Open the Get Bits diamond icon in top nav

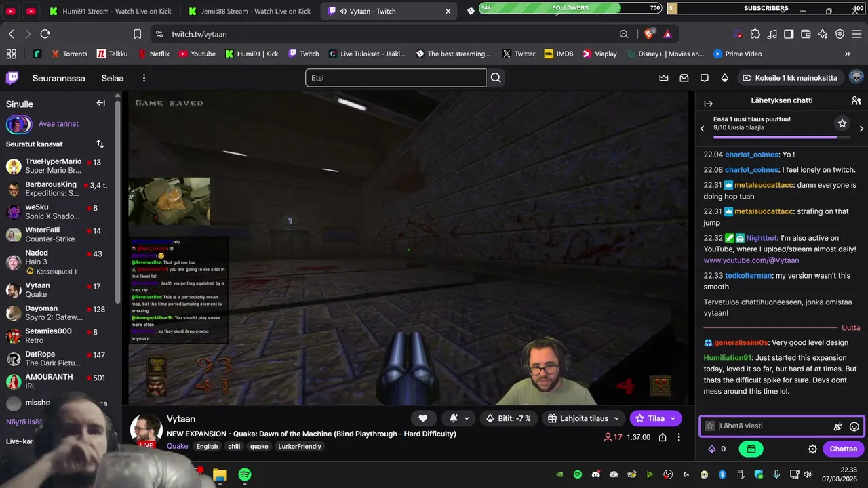tap(725, 78)
